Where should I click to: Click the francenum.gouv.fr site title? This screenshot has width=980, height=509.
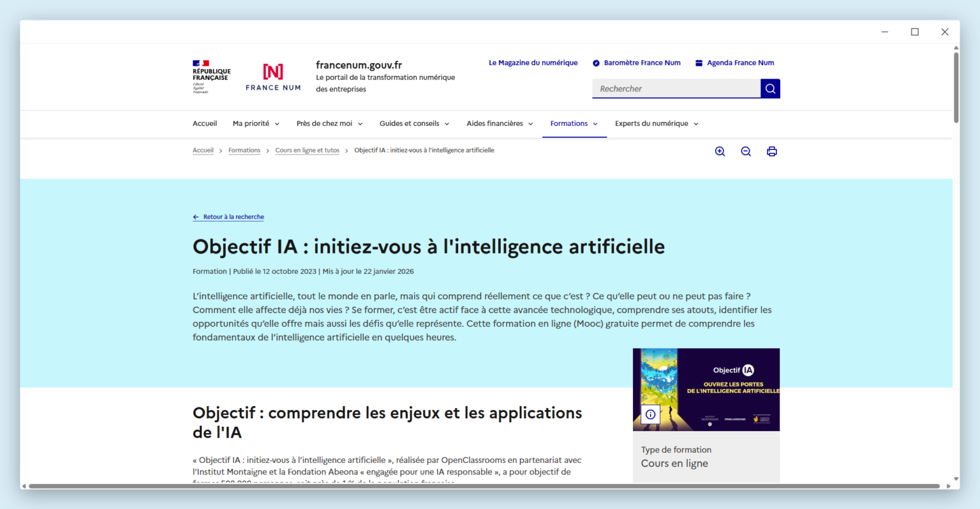(x=359, y=65)
